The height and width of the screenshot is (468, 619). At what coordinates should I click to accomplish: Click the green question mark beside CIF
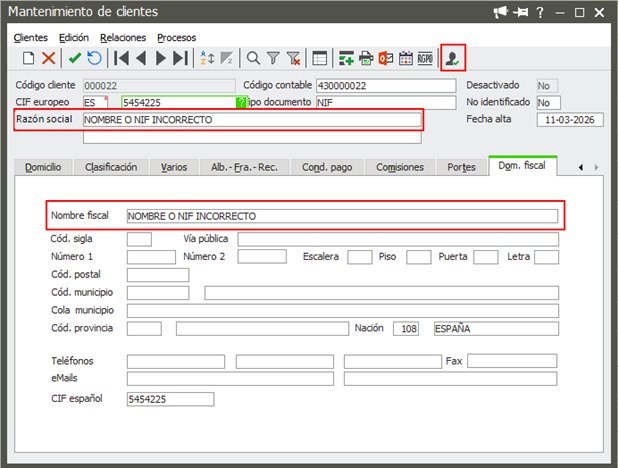point(240,102)
